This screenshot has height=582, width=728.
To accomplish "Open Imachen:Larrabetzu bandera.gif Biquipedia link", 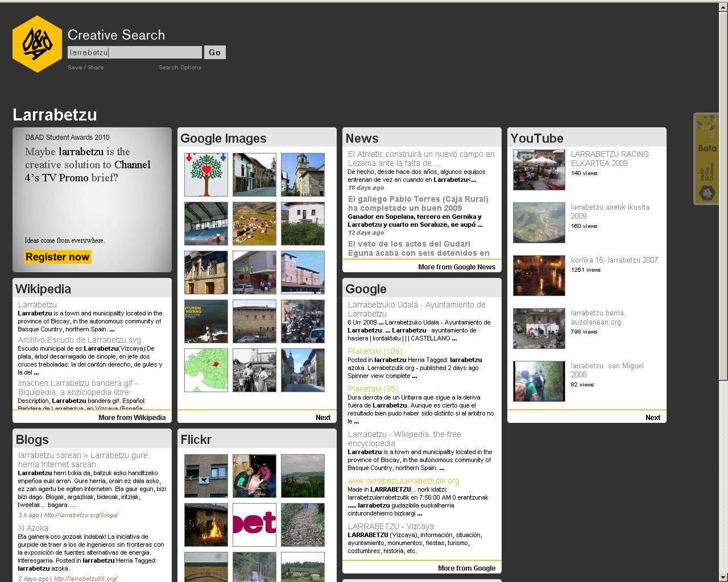I will point(77,388).
